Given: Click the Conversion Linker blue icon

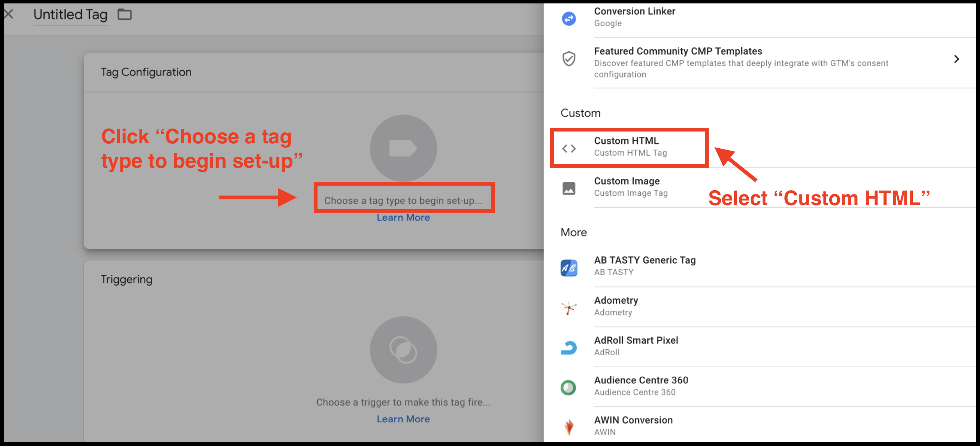Looking at the screenshot, I should 569,18.
